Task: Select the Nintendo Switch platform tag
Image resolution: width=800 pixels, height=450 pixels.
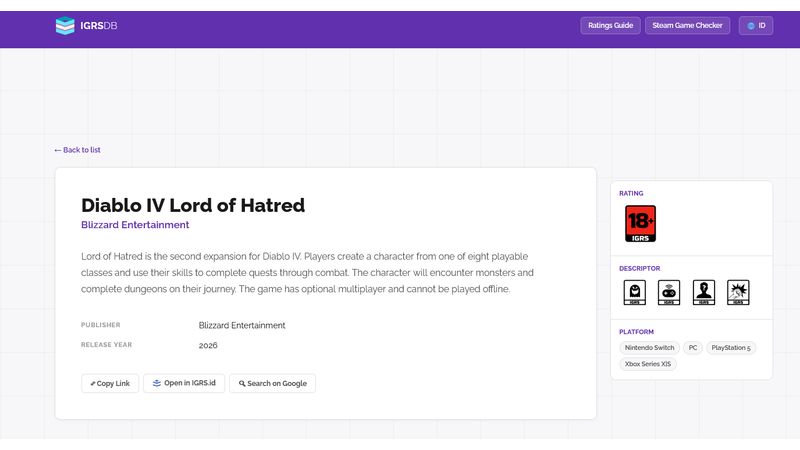Action: [x=649, y=348]
